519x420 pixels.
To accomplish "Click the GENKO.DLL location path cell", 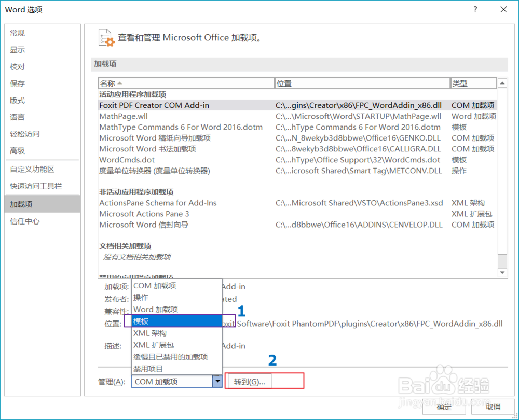I will click(358, 138).
